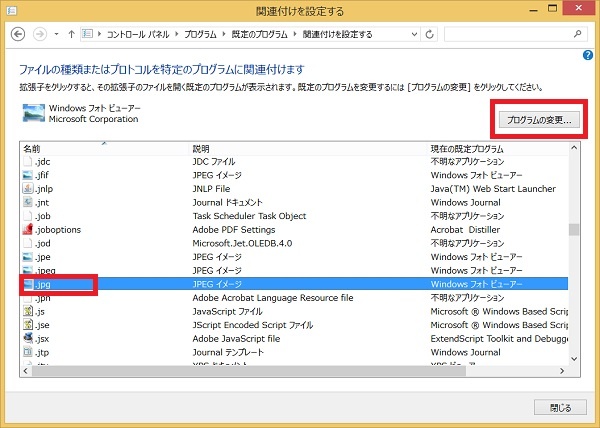Image resolution: width=600 pixels, height=428 pixels.
Task: Click Adobe PDF Settings description
Action: pos(234,230)
